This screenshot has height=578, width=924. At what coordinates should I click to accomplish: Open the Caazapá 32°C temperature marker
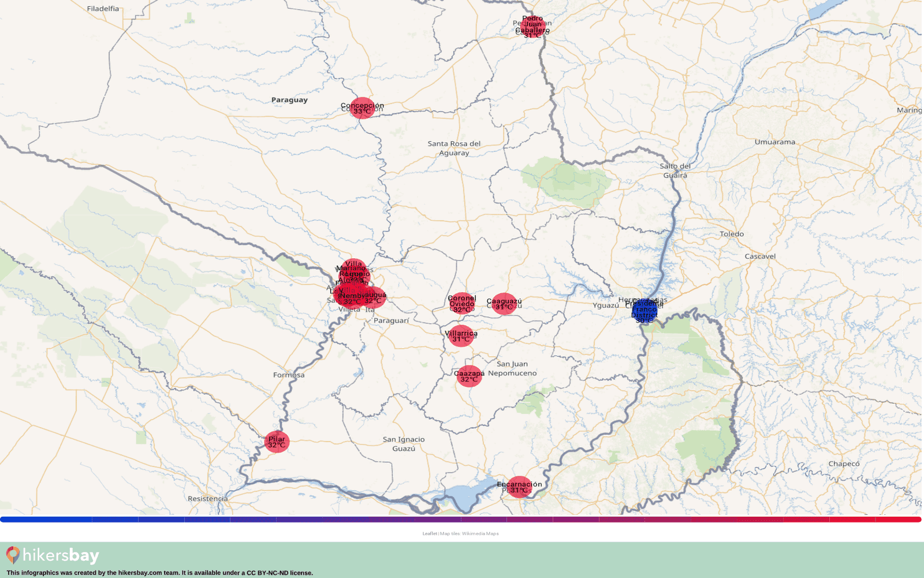(469, 376)
